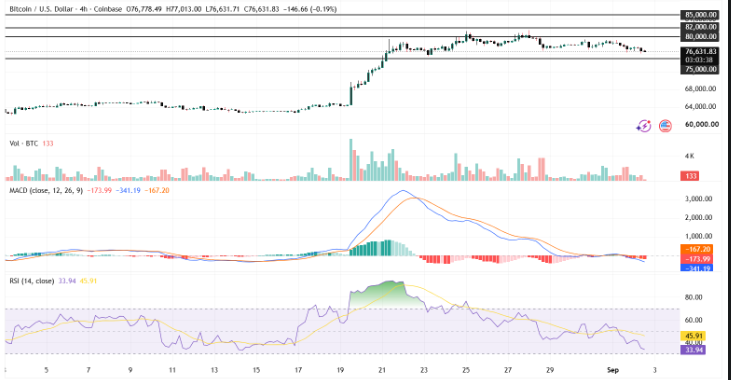Select the 85,000.00 price line label

[700, 15]
